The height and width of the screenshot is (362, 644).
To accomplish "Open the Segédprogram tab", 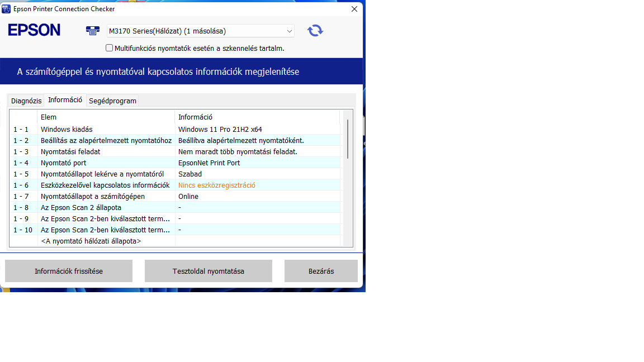I will coord(112,101).
